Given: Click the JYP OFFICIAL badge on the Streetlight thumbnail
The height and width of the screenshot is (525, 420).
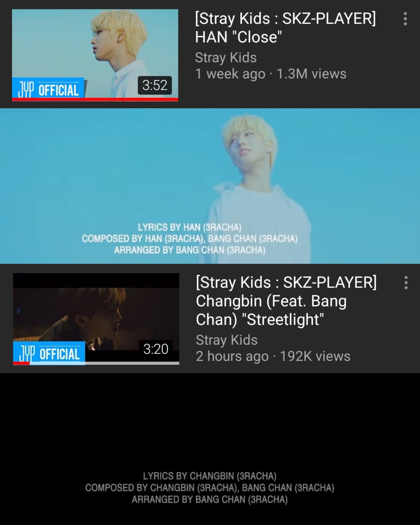Looking at the screenshot, I should click(x=49, y=352).
